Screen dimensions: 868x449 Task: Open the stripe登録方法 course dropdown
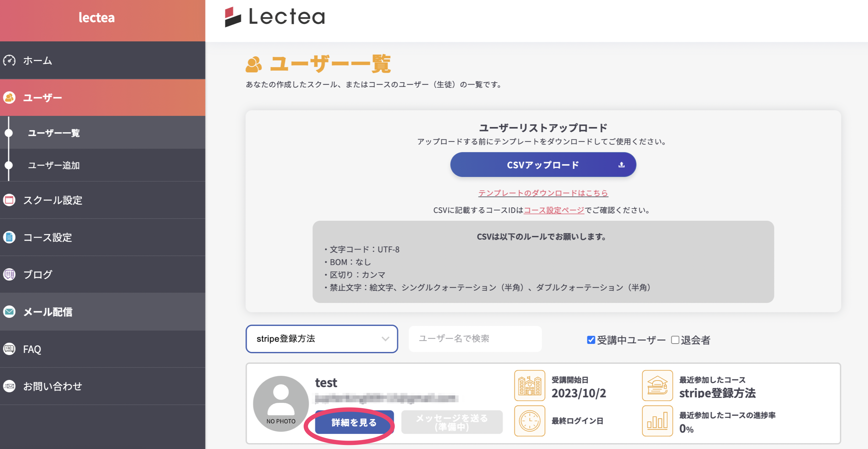pyautogui.click(x=321, y=339)
